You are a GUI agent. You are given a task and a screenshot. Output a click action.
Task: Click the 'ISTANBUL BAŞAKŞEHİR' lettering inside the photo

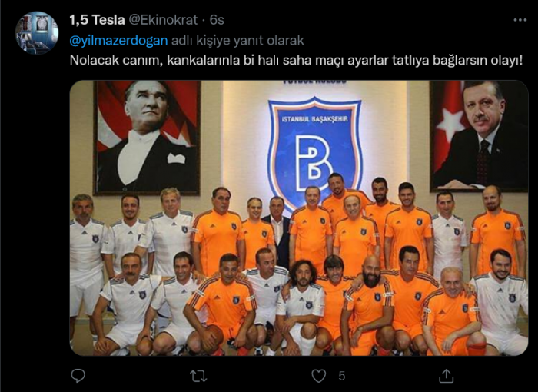pos(314,119)
